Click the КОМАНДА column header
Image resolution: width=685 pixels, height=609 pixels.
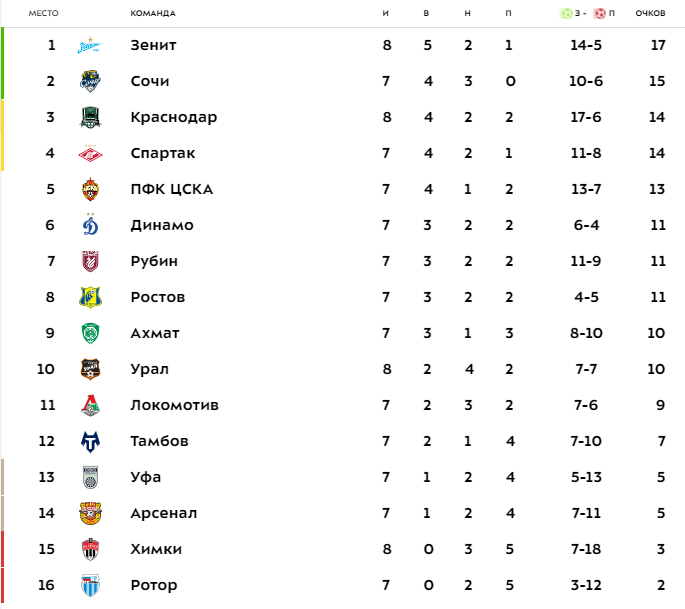[x=153, y=13]
